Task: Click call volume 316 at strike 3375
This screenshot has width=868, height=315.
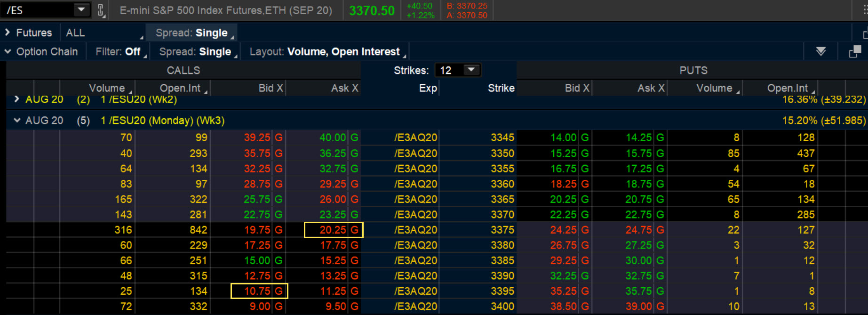Action: point(123,230)
